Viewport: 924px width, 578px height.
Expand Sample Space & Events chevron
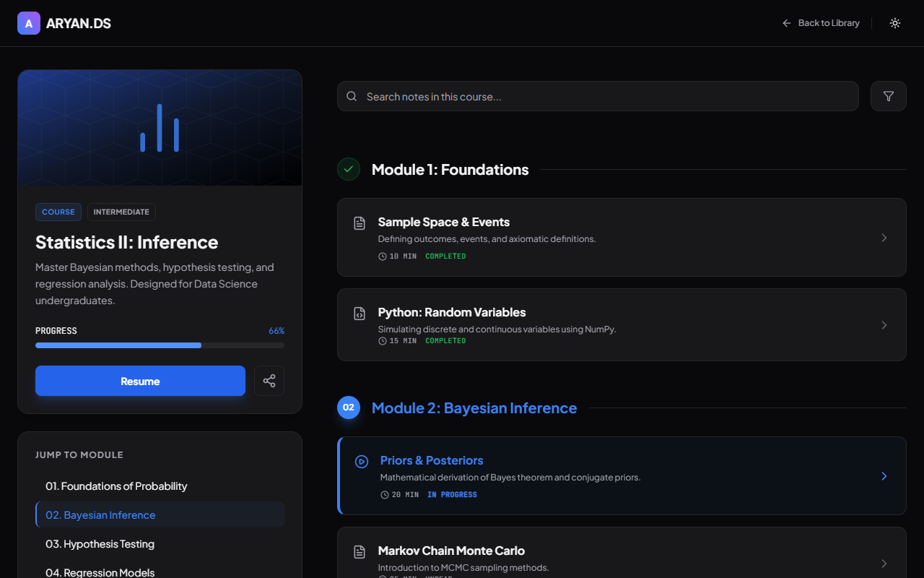click(884, 238)
